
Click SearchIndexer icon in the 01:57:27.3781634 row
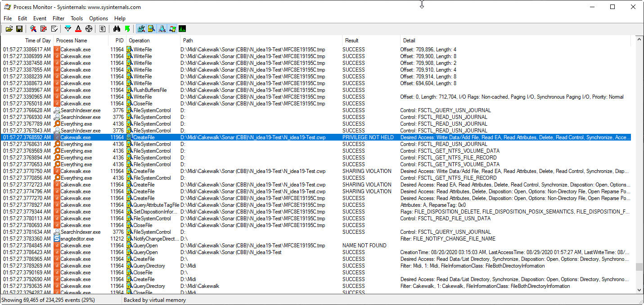pos(57,232)
